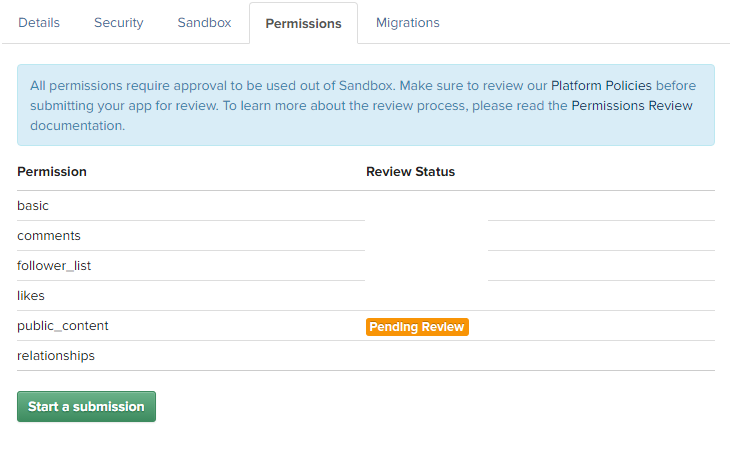Viewport: 755px width, 457px height.
Task: Select the public_content permission row
Action: click(366, 326)
